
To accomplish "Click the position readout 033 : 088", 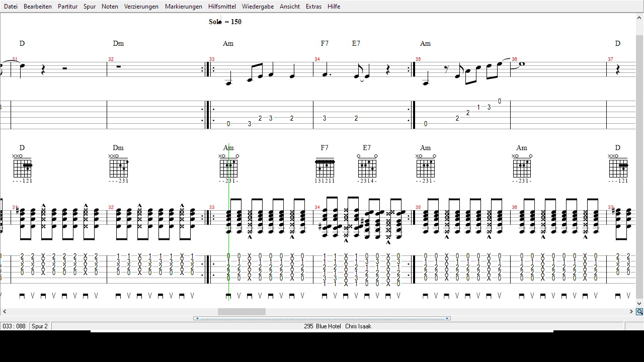I will pyautogui.click(x=14, y=326).
